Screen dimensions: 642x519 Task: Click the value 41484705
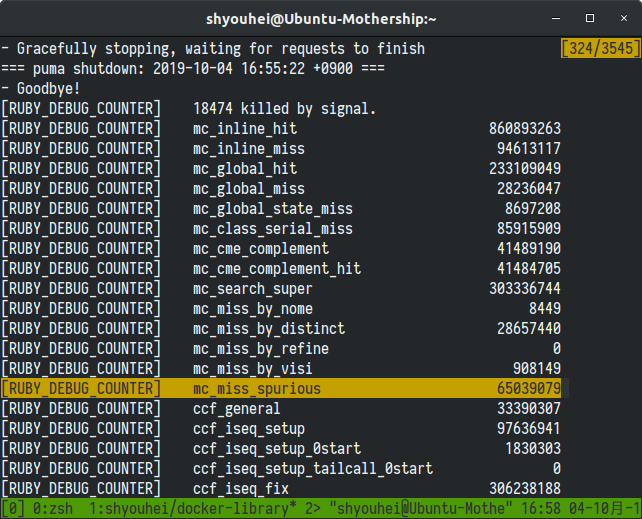tap(529, 269)
